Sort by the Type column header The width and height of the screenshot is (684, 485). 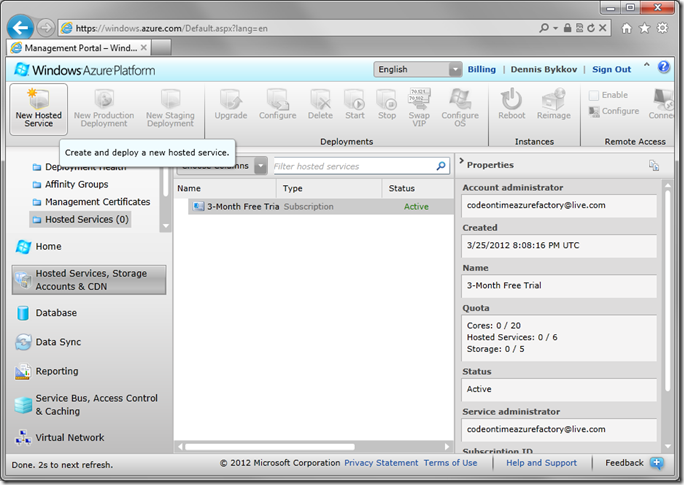tap(329, 188)
